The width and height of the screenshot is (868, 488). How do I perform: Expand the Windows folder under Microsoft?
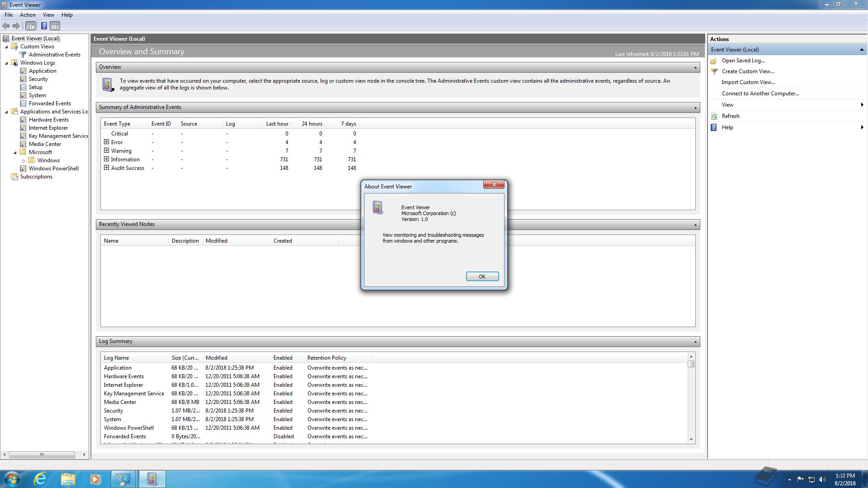coord(24,160)
